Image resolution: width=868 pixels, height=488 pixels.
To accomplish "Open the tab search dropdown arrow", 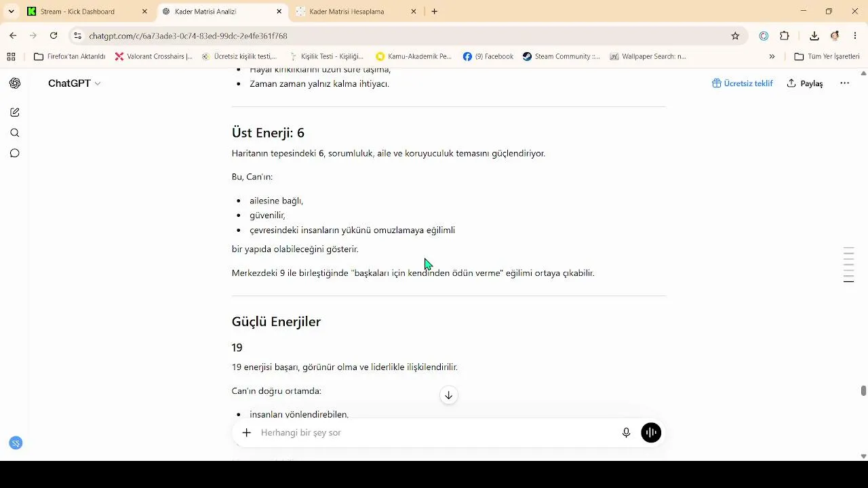I will [x=11, y=12].
